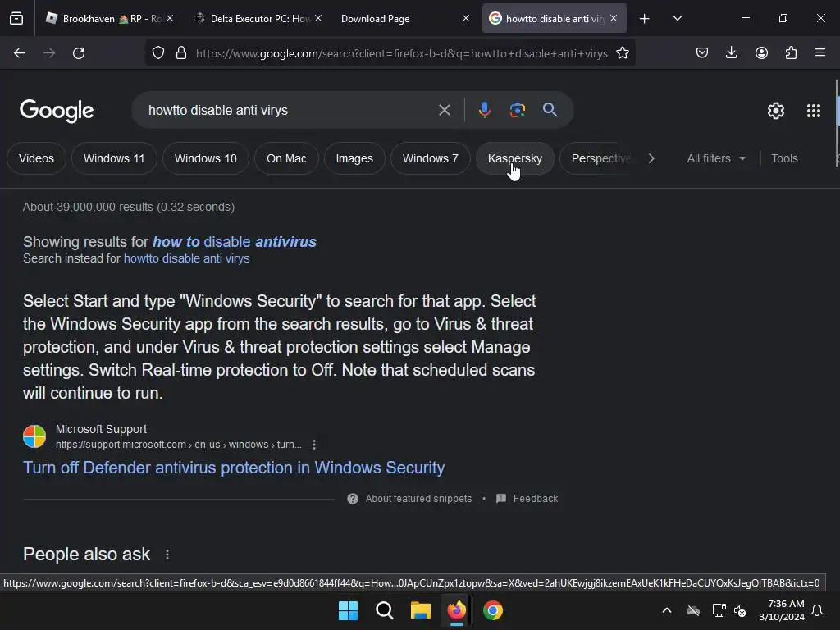Bookmark this page with the star
This screenshot has width=840, height=630.
(x=623, y=53)
